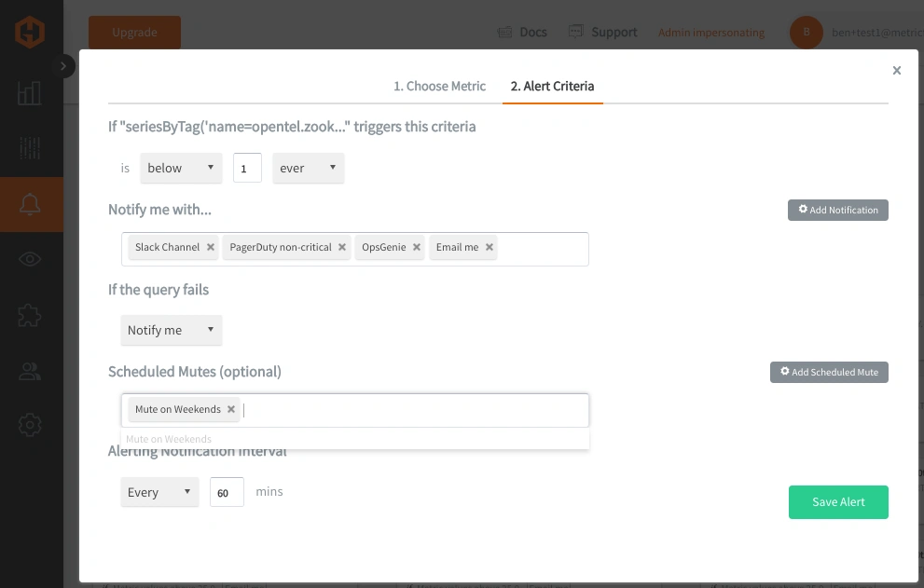Open the add-ons puzzle piece icon
Viewport: 924px width, 588px height.
click(30, 315)
